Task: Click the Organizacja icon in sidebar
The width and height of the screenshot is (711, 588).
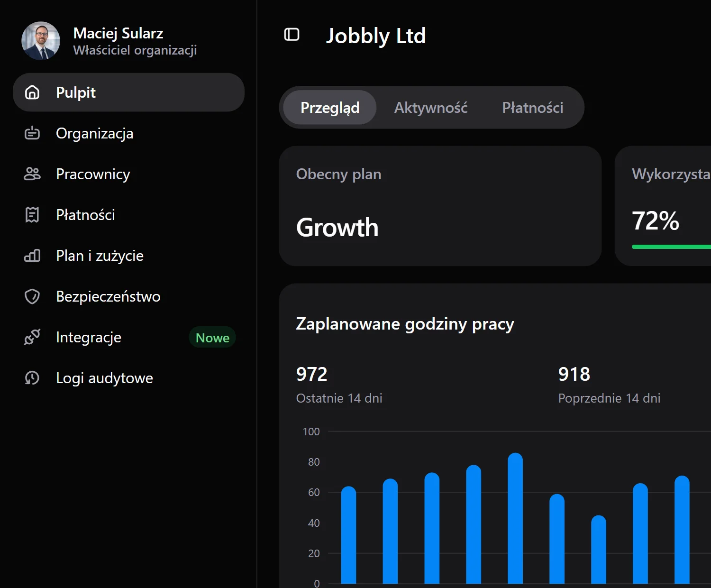Action: [x=32, y=133]
